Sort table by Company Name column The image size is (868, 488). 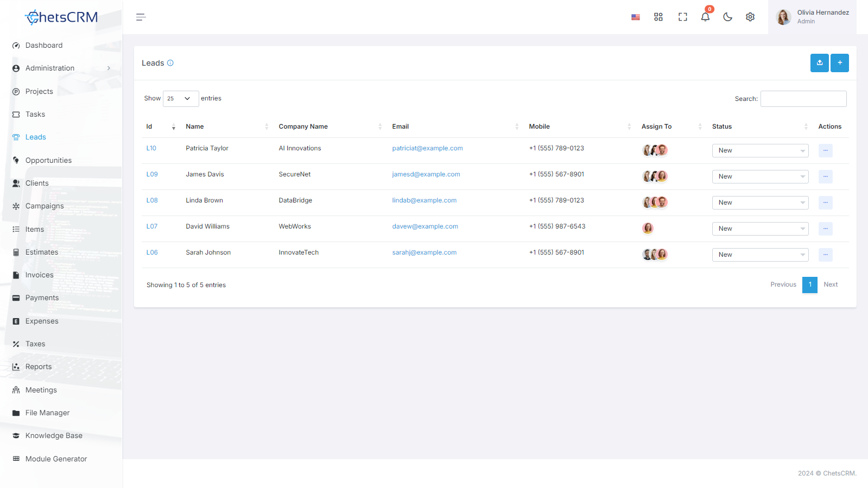coord(330,126)
